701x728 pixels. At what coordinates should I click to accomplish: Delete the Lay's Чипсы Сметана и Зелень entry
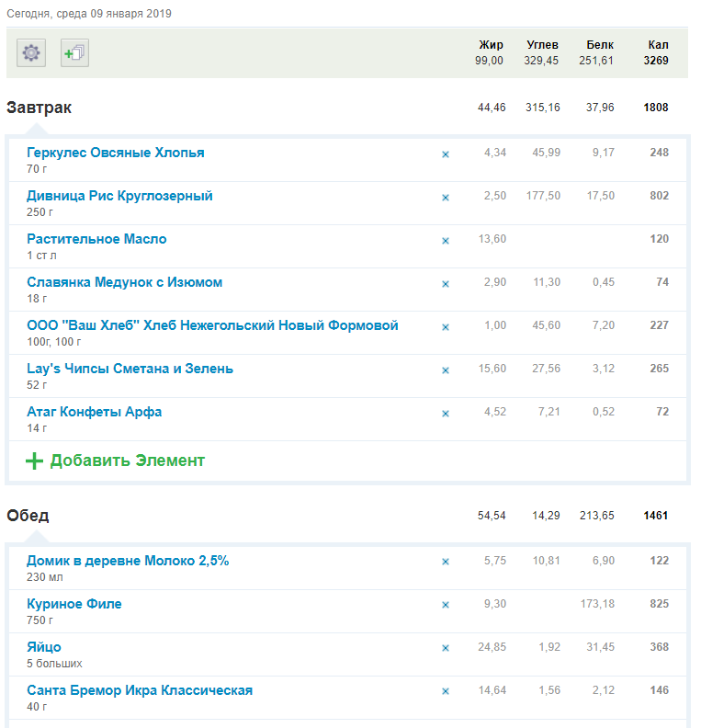(446, 370)
